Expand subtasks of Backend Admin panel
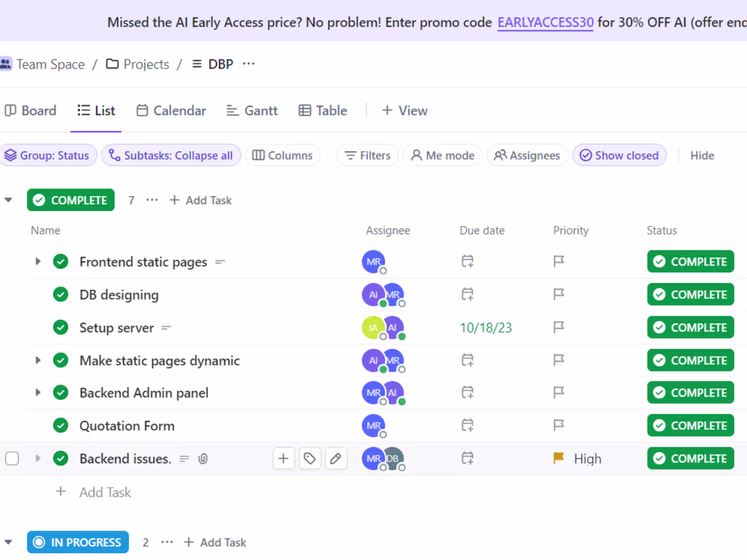 point(37,393)
